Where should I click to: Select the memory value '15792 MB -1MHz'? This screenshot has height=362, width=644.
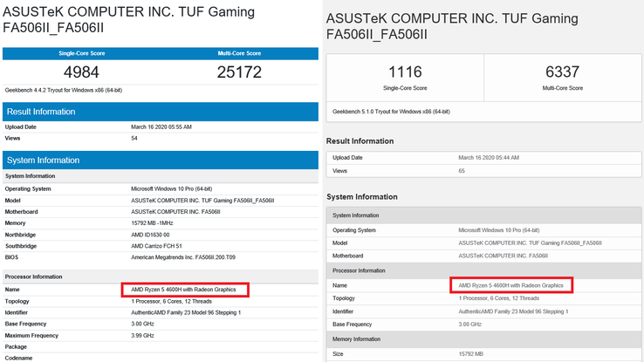point(152,223)
